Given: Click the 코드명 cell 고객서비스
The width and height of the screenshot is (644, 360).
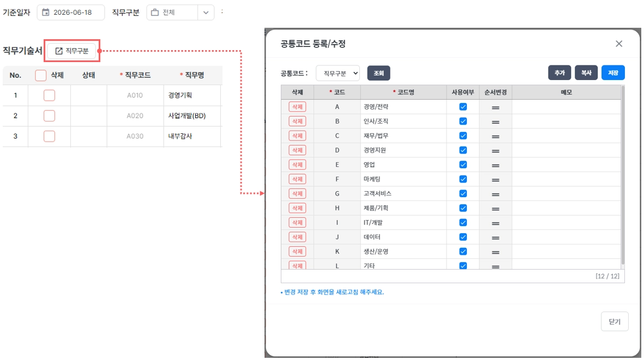Looking at the screenshot, I should (404, 193).
